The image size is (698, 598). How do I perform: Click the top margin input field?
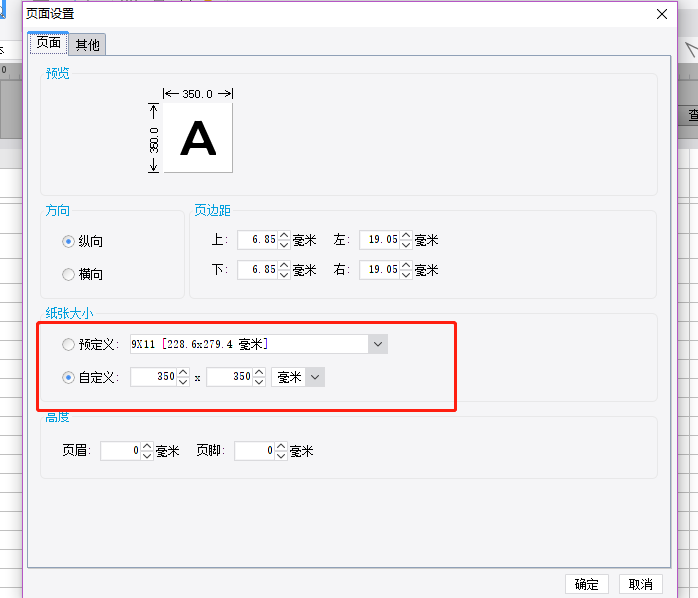258,240
